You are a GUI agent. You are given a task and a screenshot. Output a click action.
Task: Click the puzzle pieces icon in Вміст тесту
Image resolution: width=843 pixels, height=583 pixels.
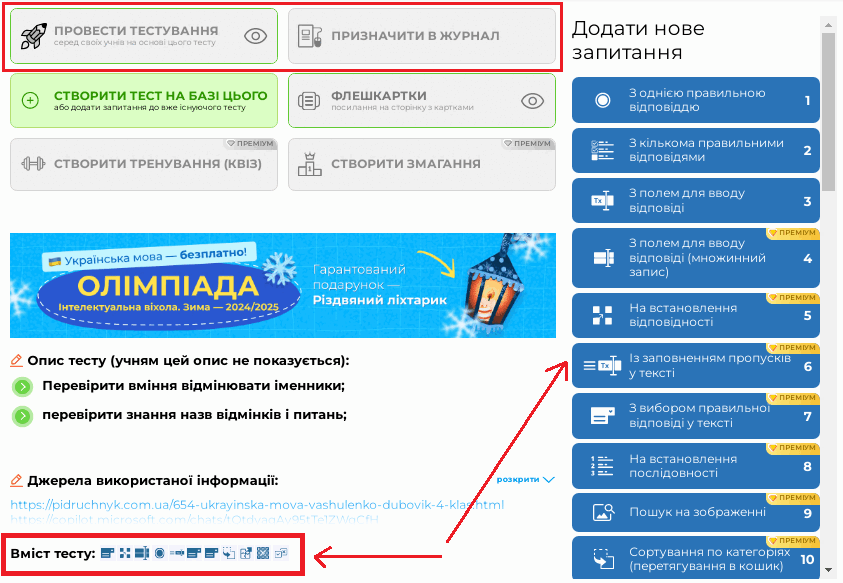(x=246, y=553)
